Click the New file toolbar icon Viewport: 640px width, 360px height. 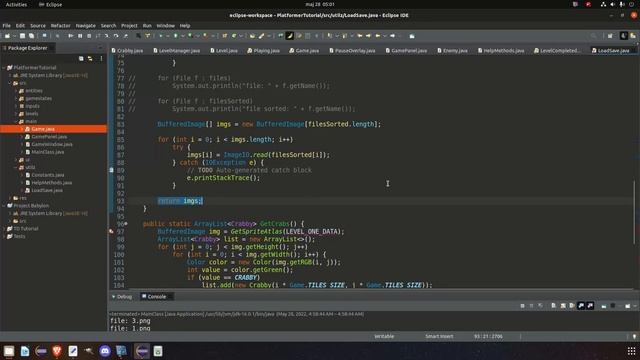(x=7, y=36)
